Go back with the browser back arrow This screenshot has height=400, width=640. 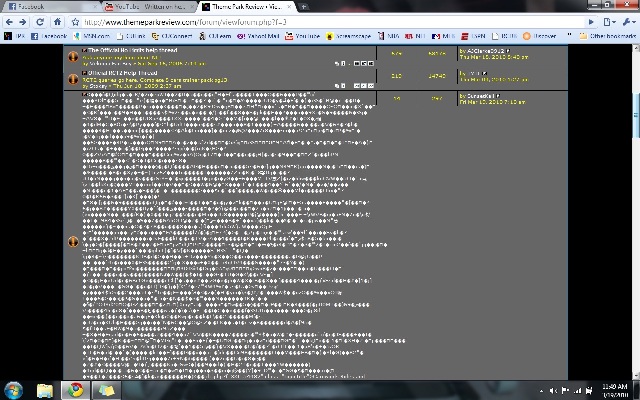(9, 22)
